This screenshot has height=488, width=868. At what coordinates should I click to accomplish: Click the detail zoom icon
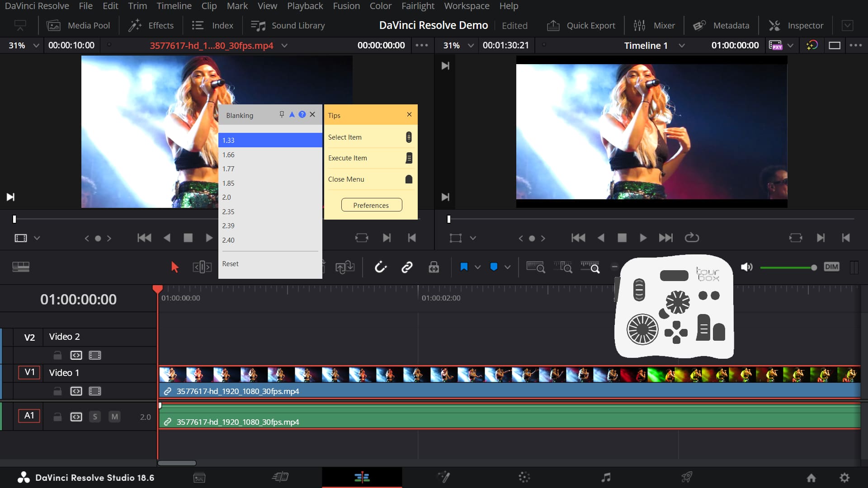[563, 267]
